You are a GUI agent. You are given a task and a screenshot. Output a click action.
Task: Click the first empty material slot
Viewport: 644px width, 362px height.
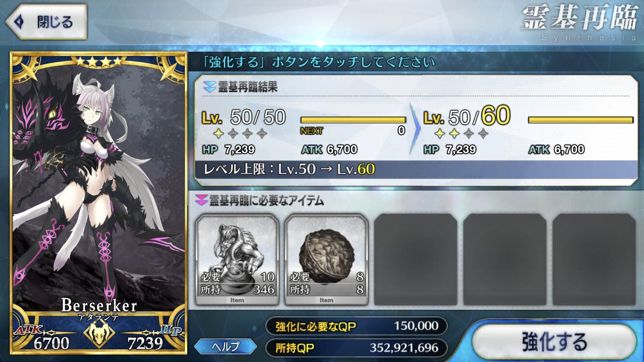[416, 260]
